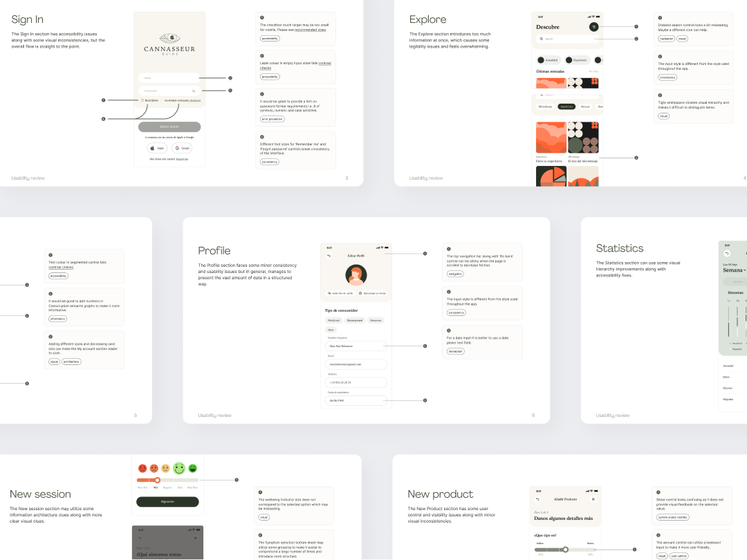The height and width of the screenshot is (560, 747).
Task: Select the Medicinal consumer type chip
Action: (x=333, y=320)
